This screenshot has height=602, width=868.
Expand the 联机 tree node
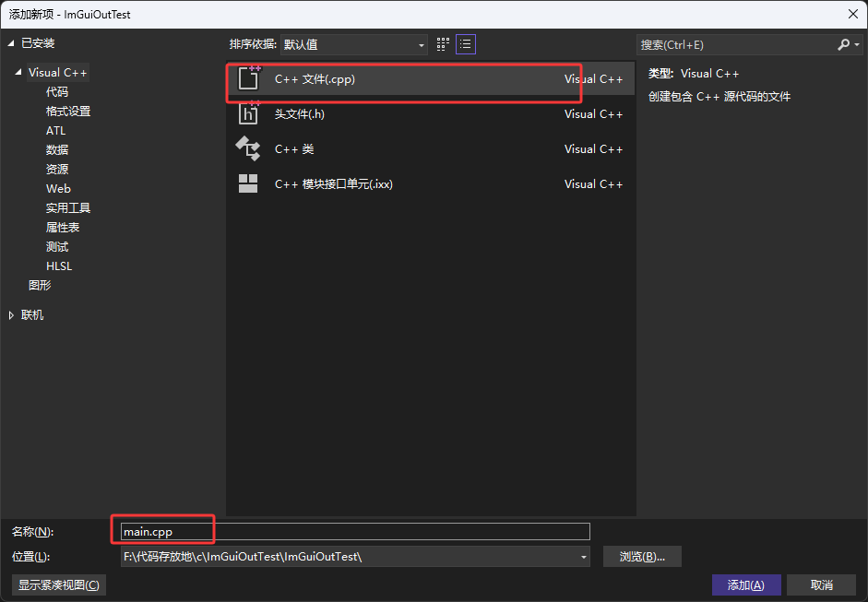click(11, 315)
